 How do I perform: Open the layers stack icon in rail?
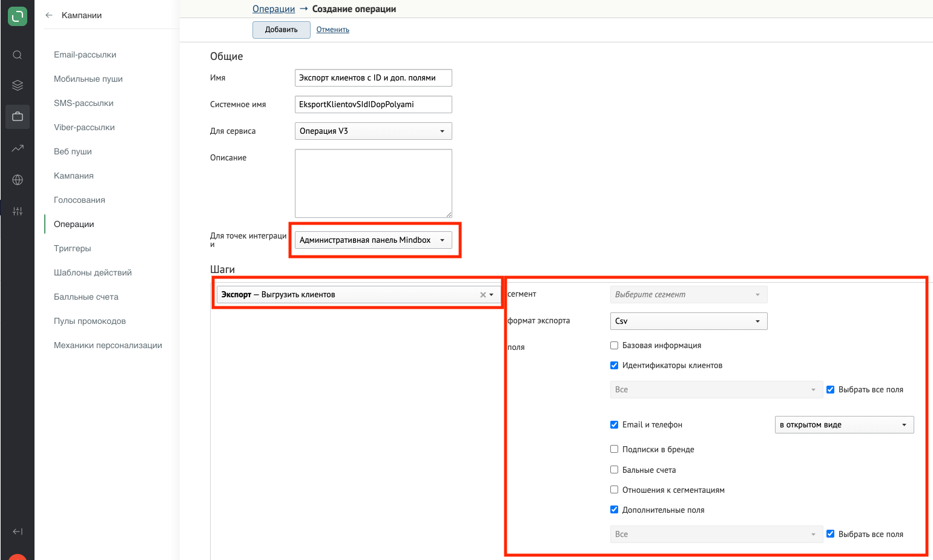(x=18, y=85)
